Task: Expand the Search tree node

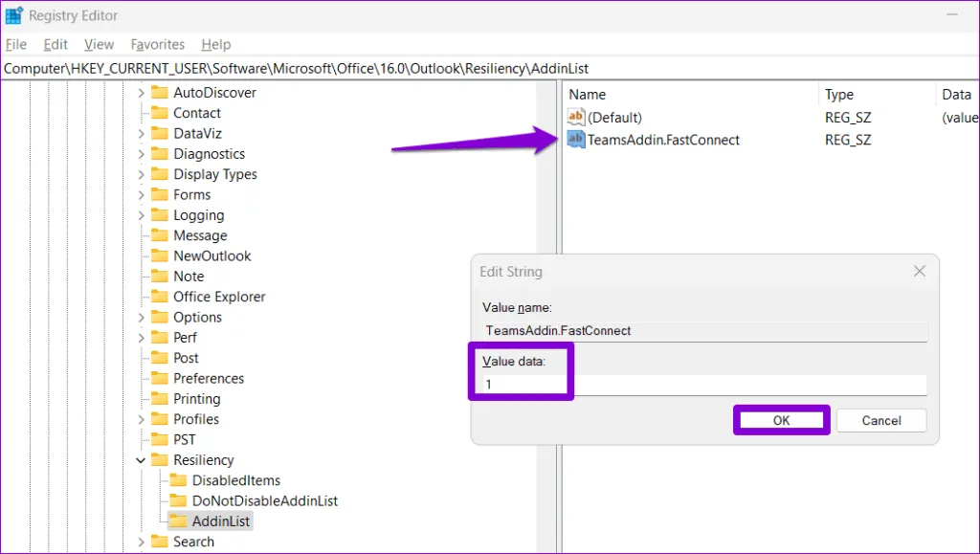Action: [141, 542]
